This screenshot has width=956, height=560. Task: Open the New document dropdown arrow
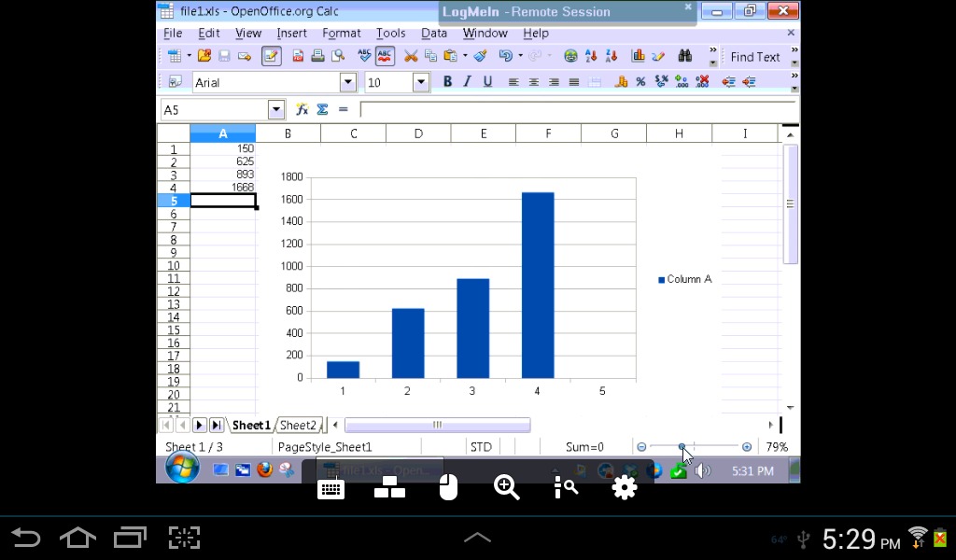pyautogui.click(x=189, y=56)
